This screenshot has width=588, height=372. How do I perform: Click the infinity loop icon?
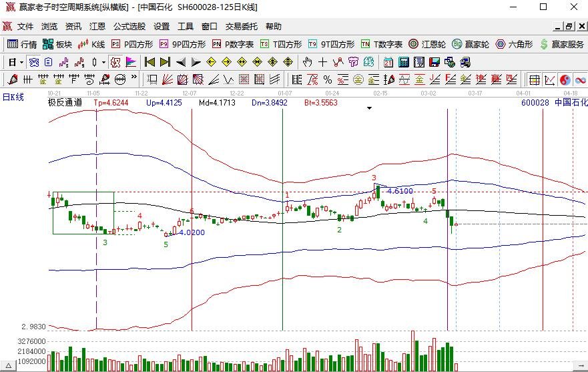[581, 79]
